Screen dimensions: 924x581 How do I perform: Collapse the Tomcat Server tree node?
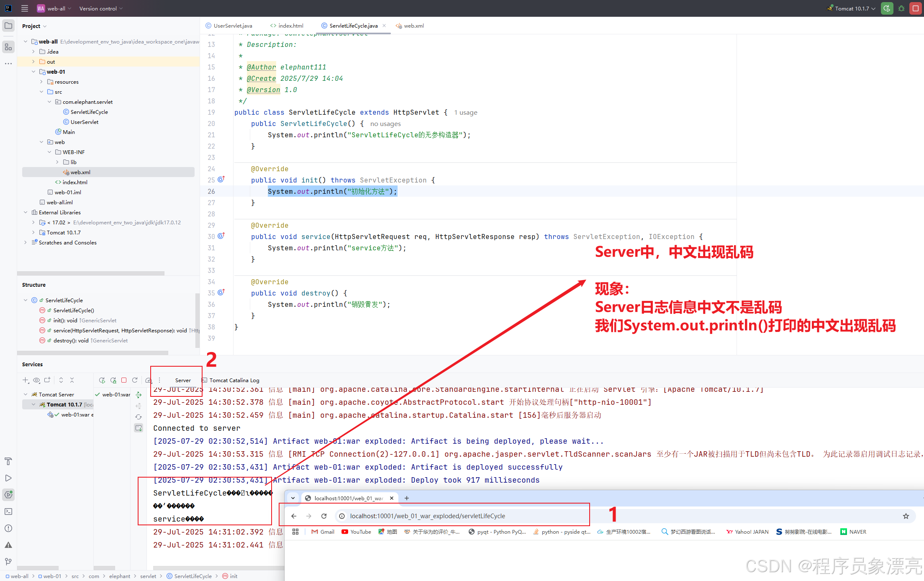pos(26,394)
